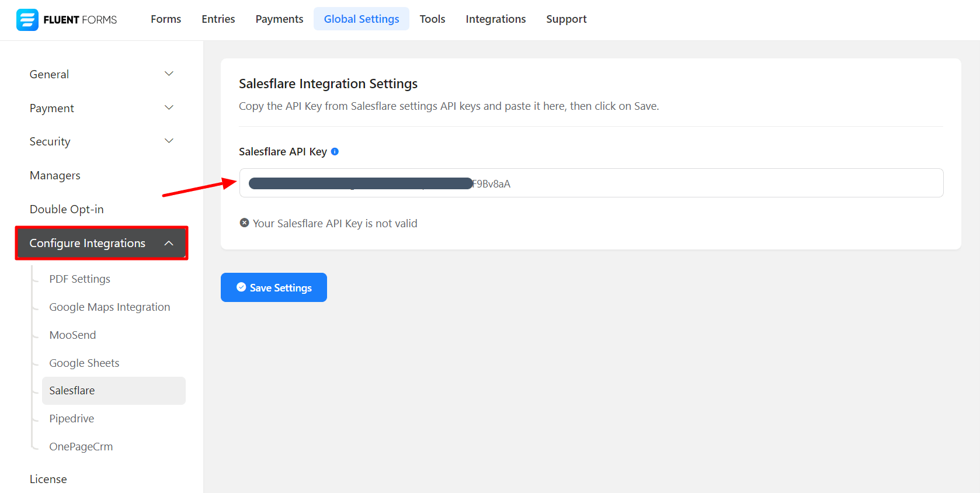The width and height of the screenshot is (980, 493).
Task: Collapse the Configure Integrations section
Action: coord(168,243)
